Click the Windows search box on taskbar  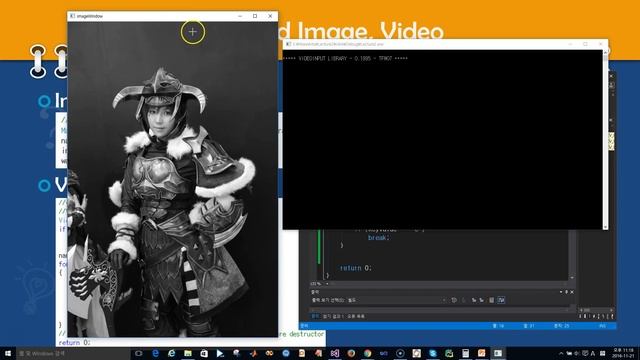[x=73, y=353]
